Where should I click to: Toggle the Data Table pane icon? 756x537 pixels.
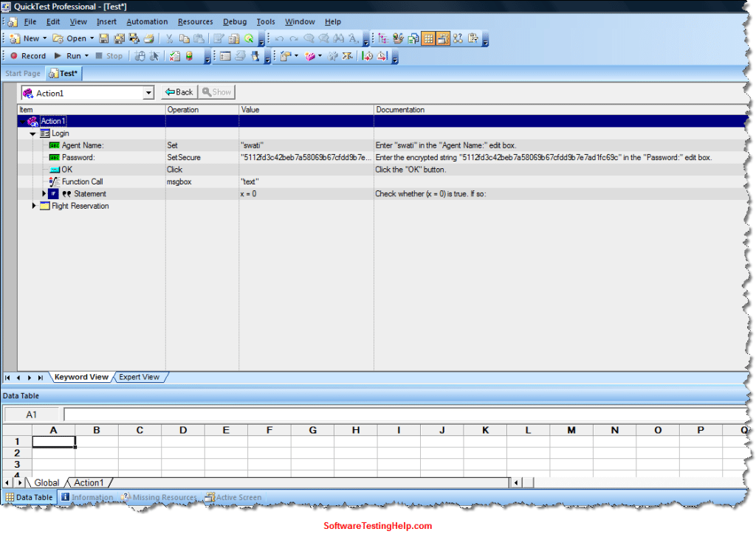[428, 38]
